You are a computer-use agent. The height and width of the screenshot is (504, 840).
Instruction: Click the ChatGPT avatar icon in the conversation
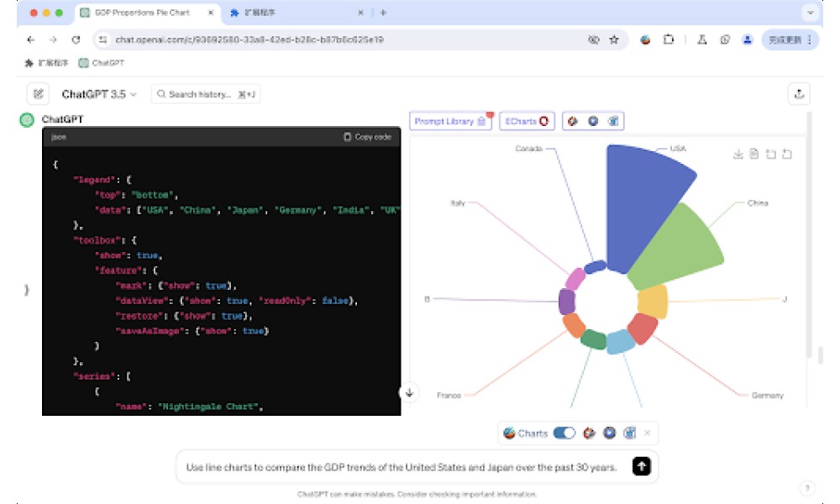[27, 119]
